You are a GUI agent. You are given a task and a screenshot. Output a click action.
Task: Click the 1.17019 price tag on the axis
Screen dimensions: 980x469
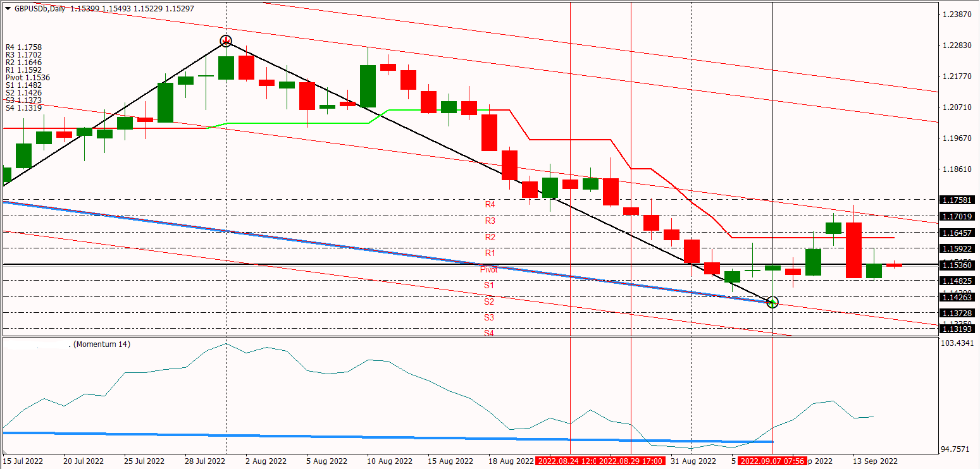click(x=958, y=216)
